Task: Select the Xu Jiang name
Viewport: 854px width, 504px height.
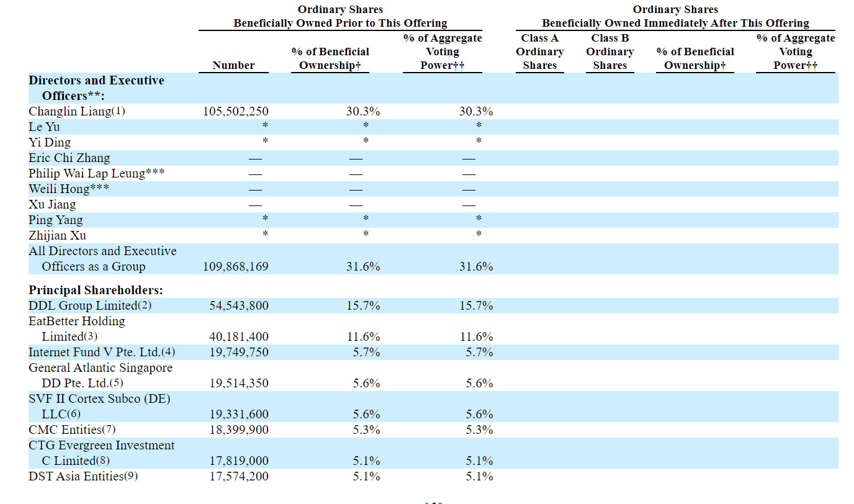Action: point(52,205)
